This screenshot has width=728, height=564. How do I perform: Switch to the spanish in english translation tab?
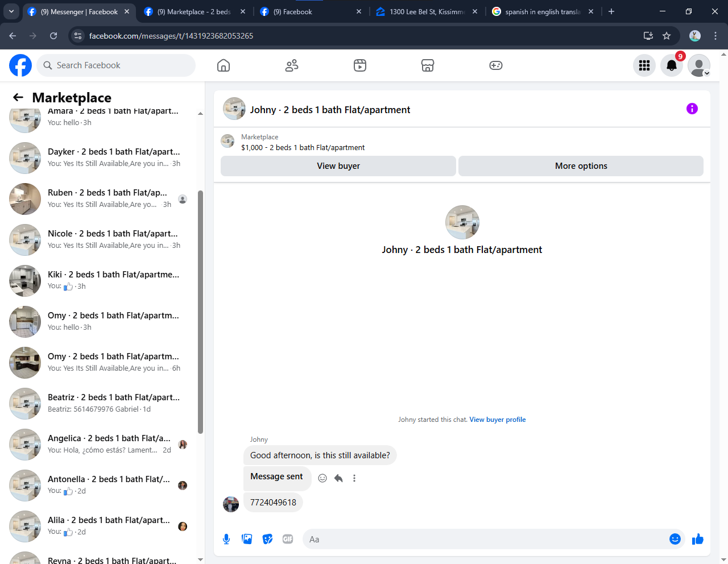click(x=542, y=11)
